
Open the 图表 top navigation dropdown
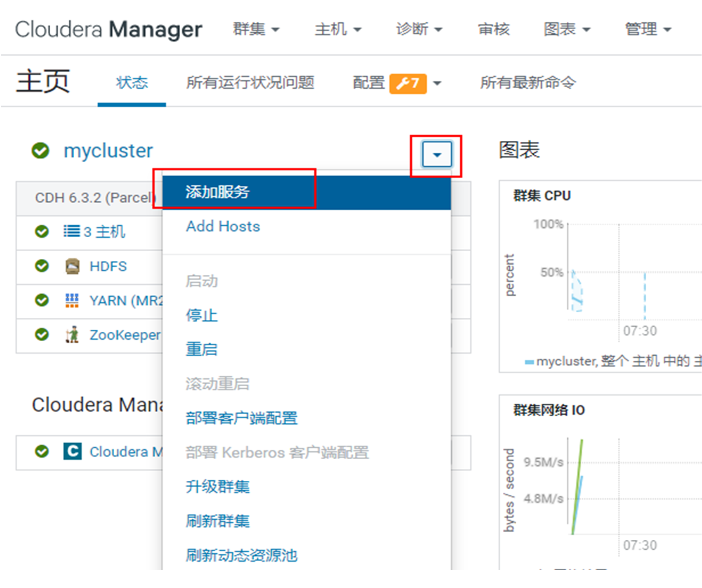click(567, 29)
